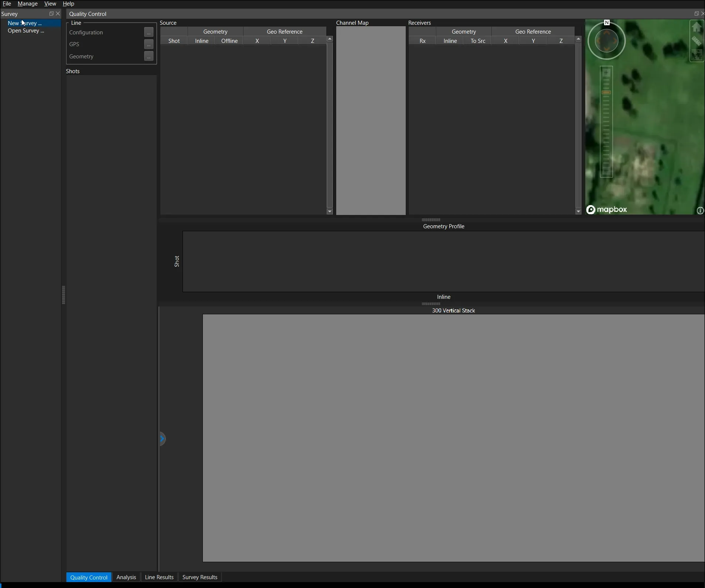
Task: Pan the map south with down arrow
Action: click(606, 49)
